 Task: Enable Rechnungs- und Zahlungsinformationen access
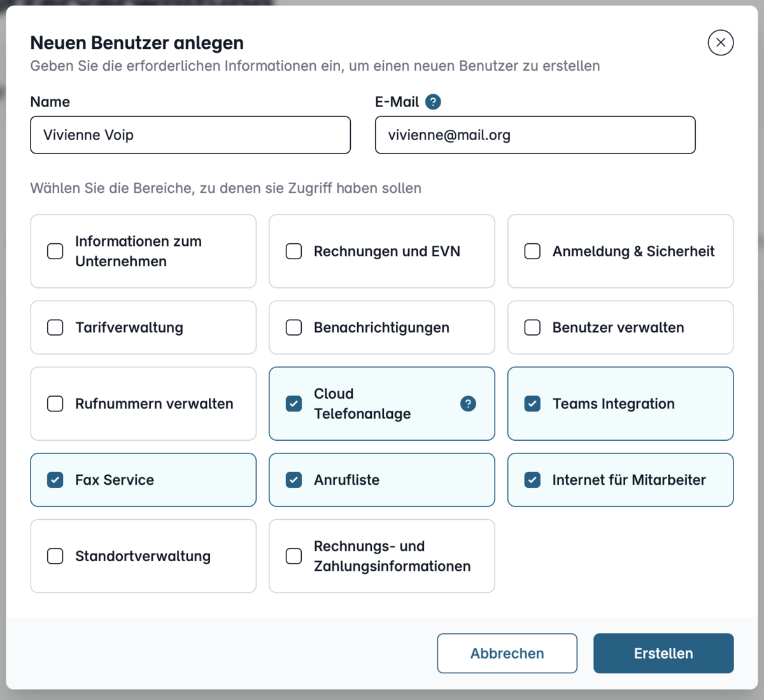[294, 556]
